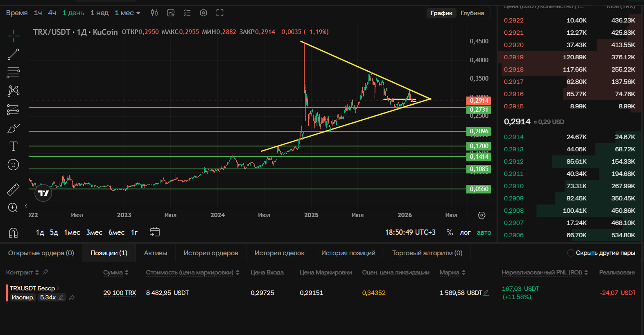644x335 pixels.
Task: Select the text annotation tool
Action: tap(13, 146)
